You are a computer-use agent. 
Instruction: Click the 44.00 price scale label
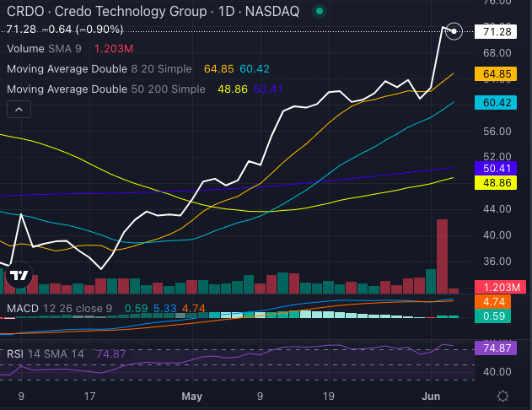click(x=497, y=208)
